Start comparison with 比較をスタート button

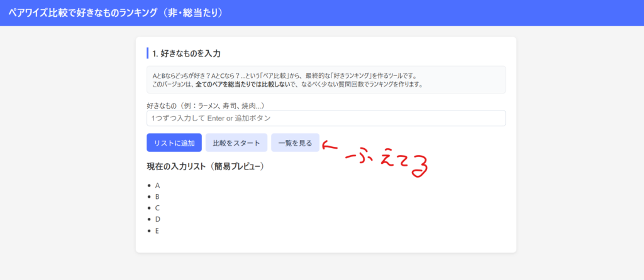tap(236, 143)
